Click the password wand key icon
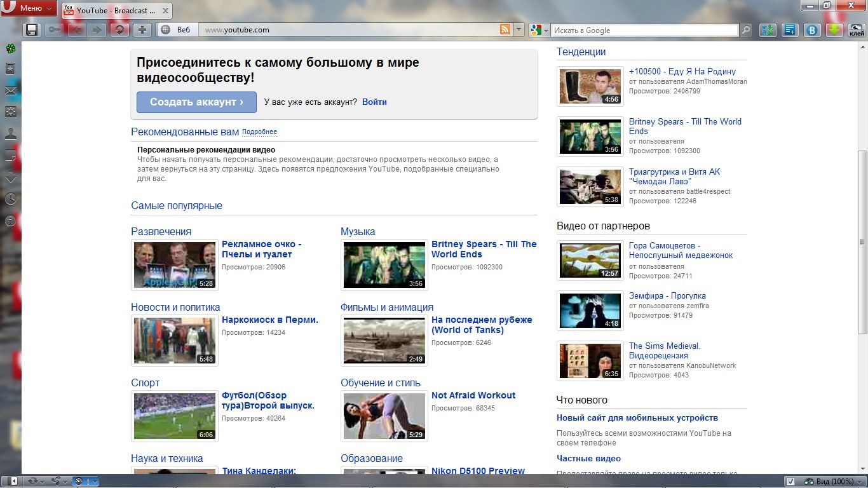Screen dimensions: 868x488 54,30
